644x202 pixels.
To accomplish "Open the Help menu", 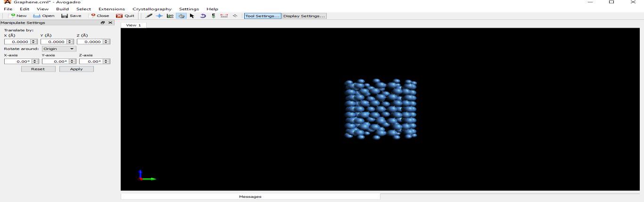I will [x=212, y=8].
